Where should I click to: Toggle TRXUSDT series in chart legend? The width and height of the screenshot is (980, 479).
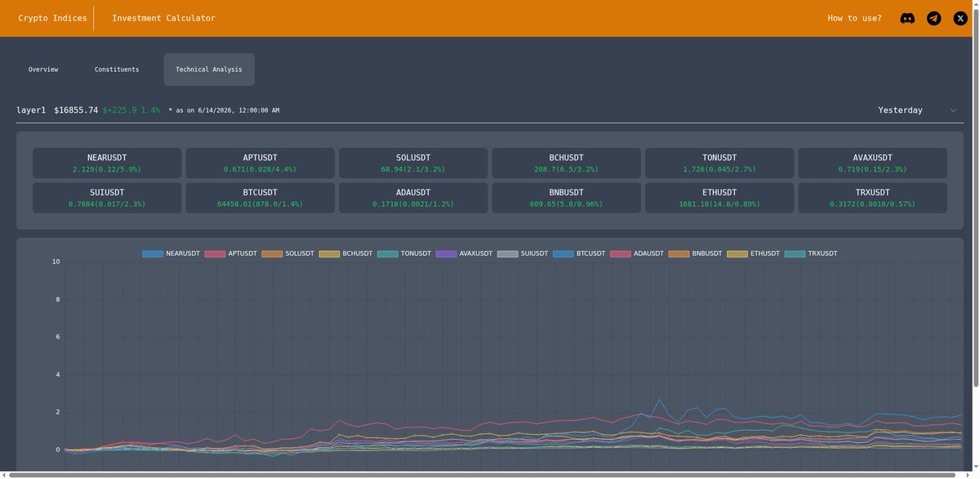pyautogui.click(x=811, y=253)
